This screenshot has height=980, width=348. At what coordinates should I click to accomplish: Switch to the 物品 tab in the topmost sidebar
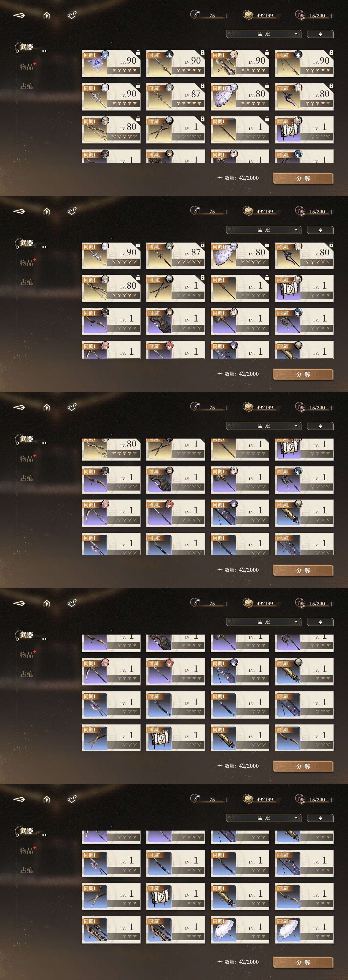tap(27, 67)
